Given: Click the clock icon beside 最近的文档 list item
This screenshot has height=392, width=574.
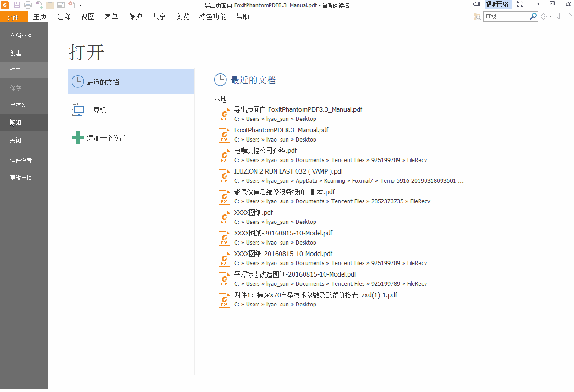Looking at the screenshot, I should click(x=78, y=82).
